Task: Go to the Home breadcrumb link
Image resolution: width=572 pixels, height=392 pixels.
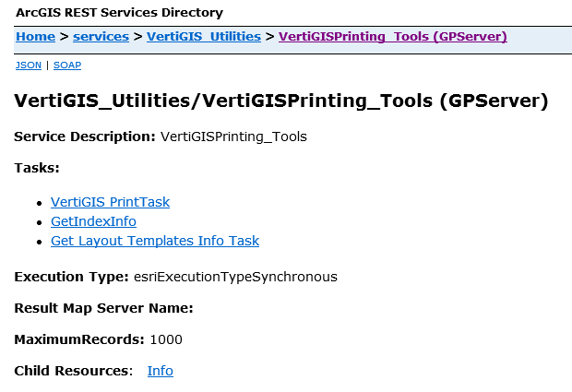Action: pyautogui.click(x=35, y=37)
